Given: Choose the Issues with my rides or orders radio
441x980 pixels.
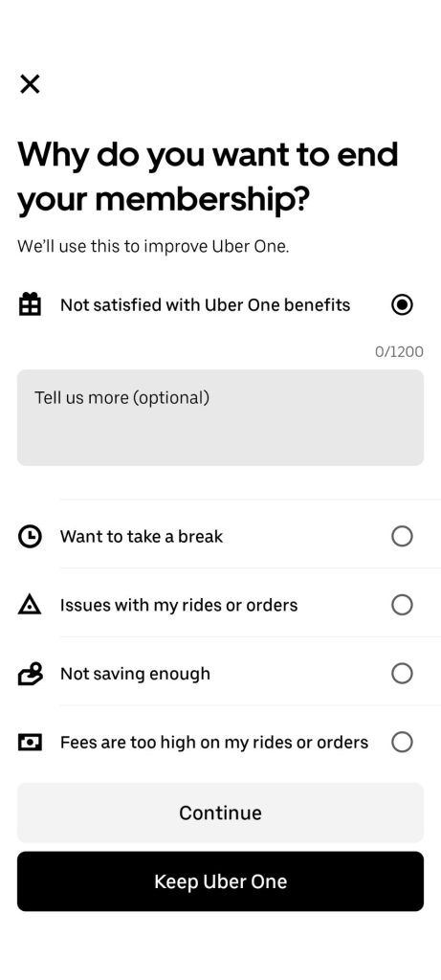Looking at the screenshot, I should point(402,605).
